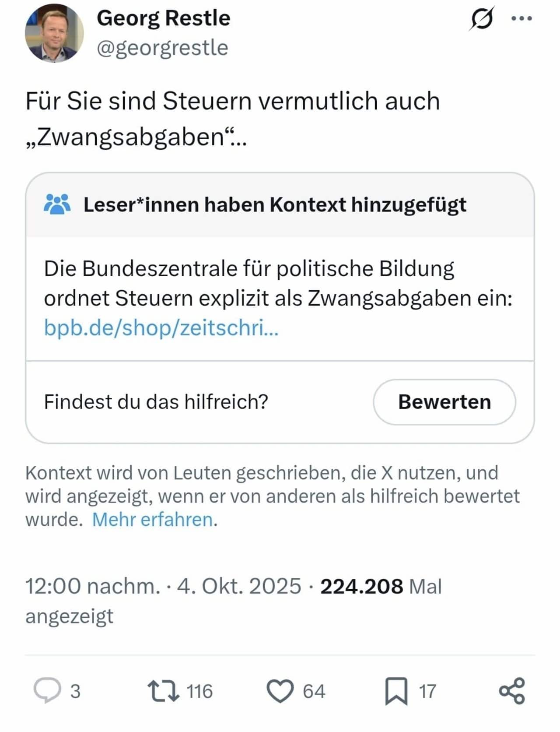Click the repost count 116

pyautogui.click(x=199, y=691)
